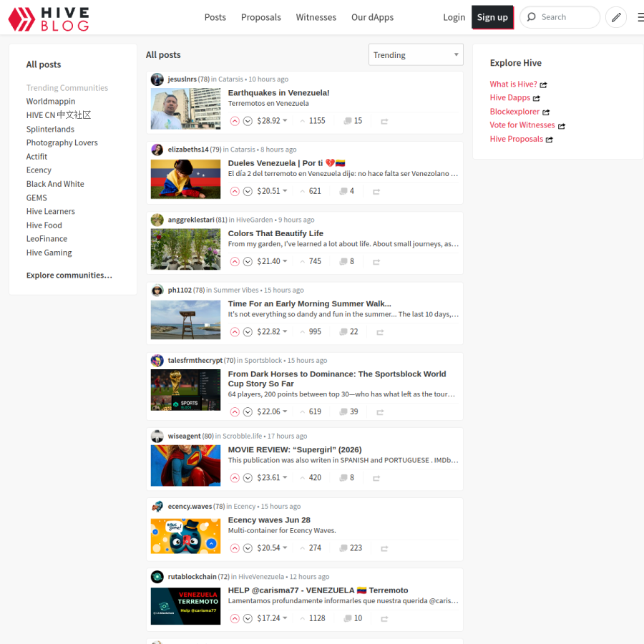The height and width of the screenshot is (644, 644).
Task: Go to Posts in top navigation
Action: pos(215,17)
